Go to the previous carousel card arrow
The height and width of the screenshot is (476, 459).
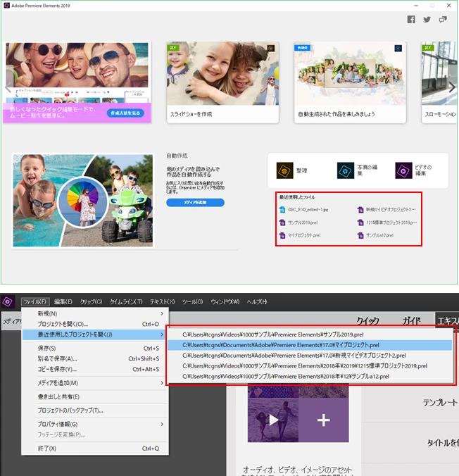click(8, 88)
